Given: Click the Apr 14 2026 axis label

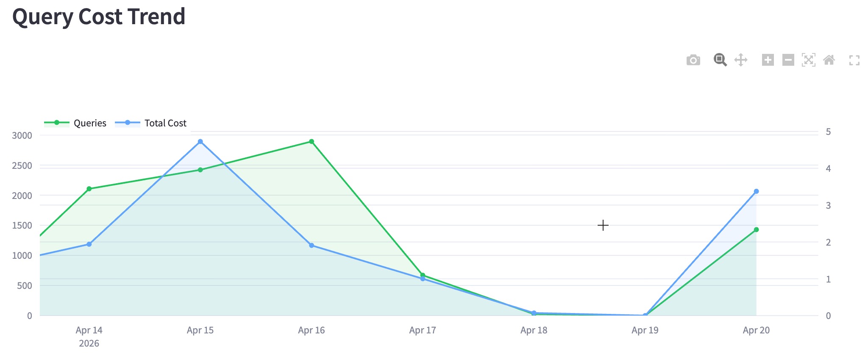Looking at the screenshot, I should [89, 336].
